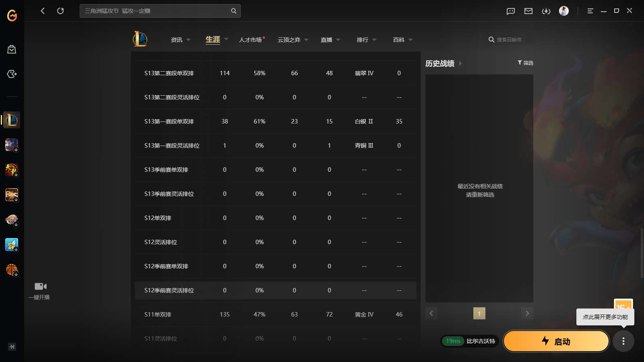Select the blue cartoon game icon in the sidebar
This screenshot has height=362, width=644.
(x=12, y=245)
